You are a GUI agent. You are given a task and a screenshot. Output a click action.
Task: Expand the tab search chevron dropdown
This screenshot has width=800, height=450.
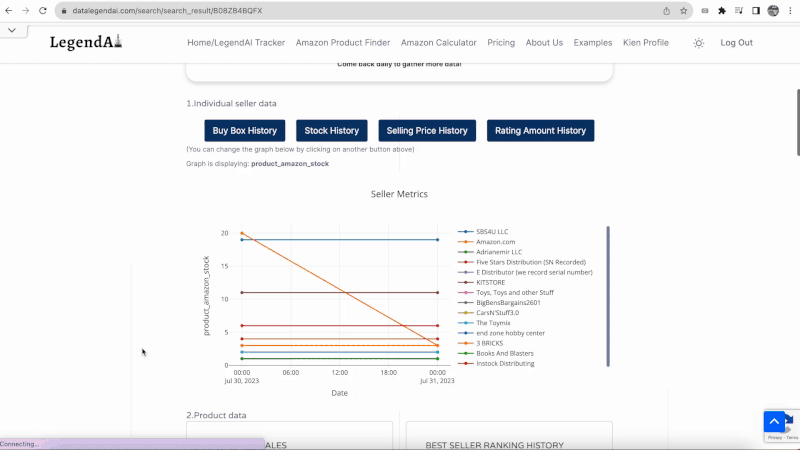coord(11,30)
